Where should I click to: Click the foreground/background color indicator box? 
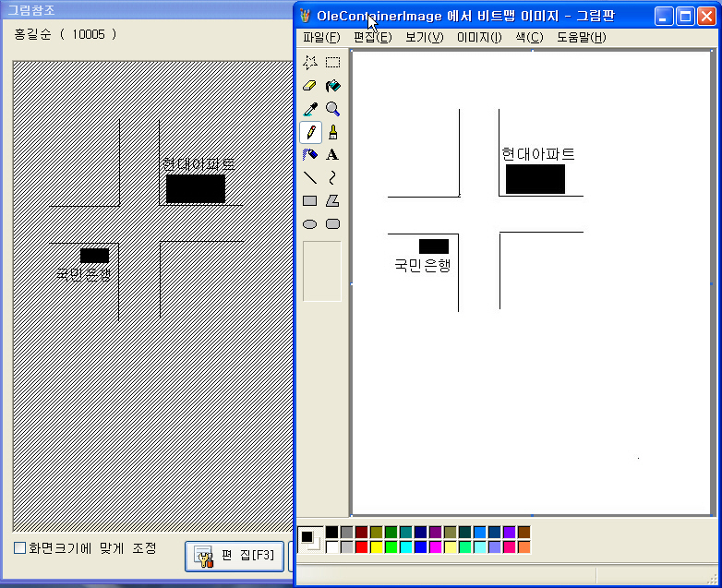[x=310, y=540]
